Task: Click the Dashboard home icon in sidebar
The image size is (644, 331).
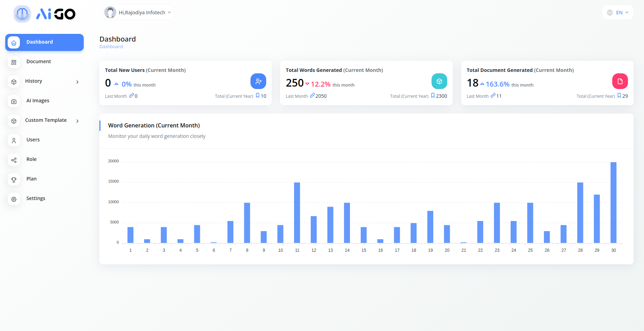Action: pos(14,43)
